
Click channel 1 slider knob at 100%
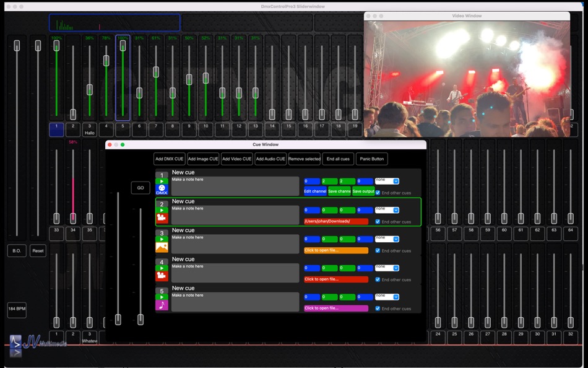(56, 45)
